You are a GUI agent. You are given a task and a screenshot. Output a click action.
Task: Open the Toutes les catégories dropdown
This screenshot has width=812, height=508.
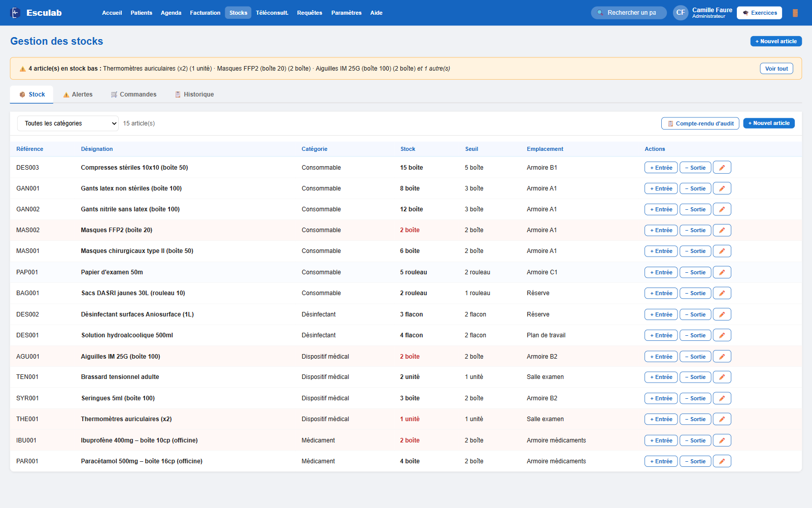coord(68,123)
